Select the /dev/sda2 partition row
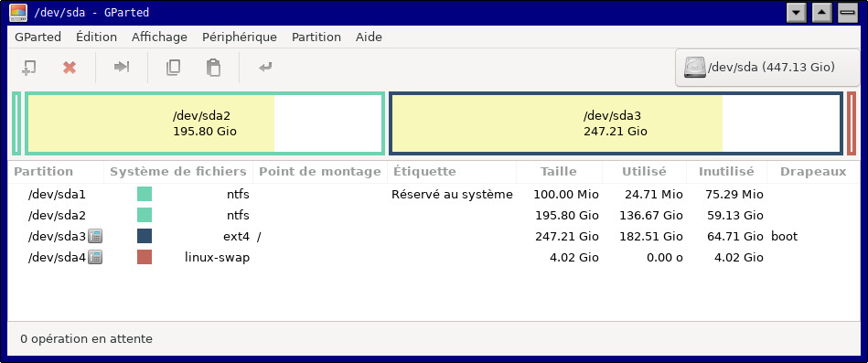Image resolution: width=868 pixels, height=363 pixels. (434, 215)
